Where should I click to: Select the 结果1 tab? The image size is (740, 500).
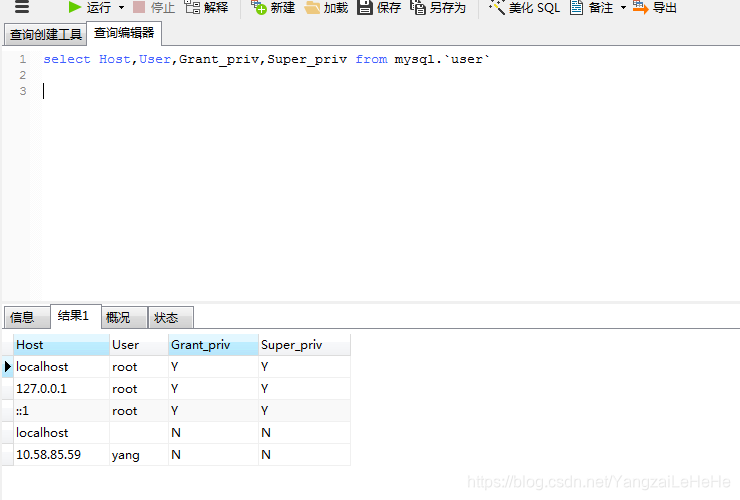point(76,316)
